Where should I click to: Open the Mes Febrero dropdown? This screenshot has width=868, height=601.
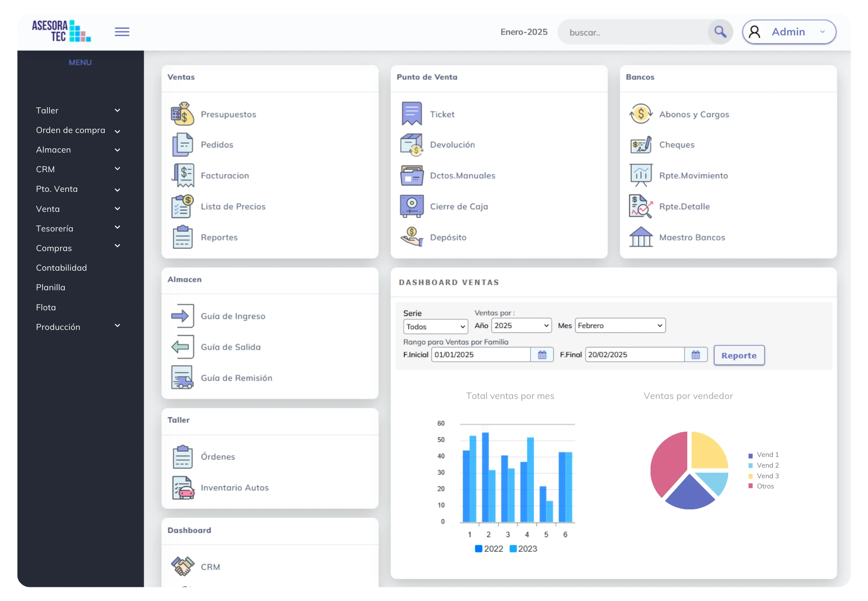(x=620, y=326)
